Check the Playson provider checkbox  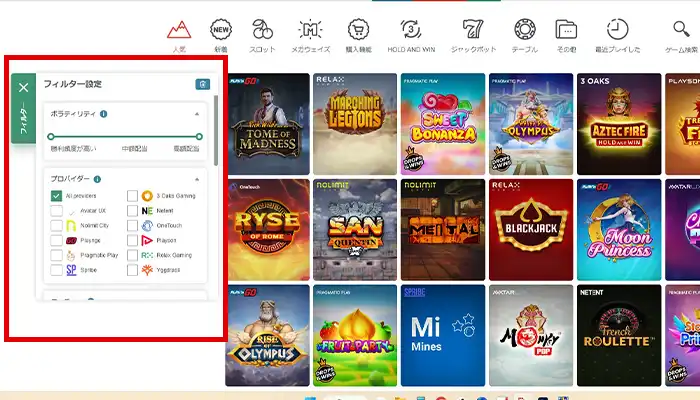pos(132,240)
